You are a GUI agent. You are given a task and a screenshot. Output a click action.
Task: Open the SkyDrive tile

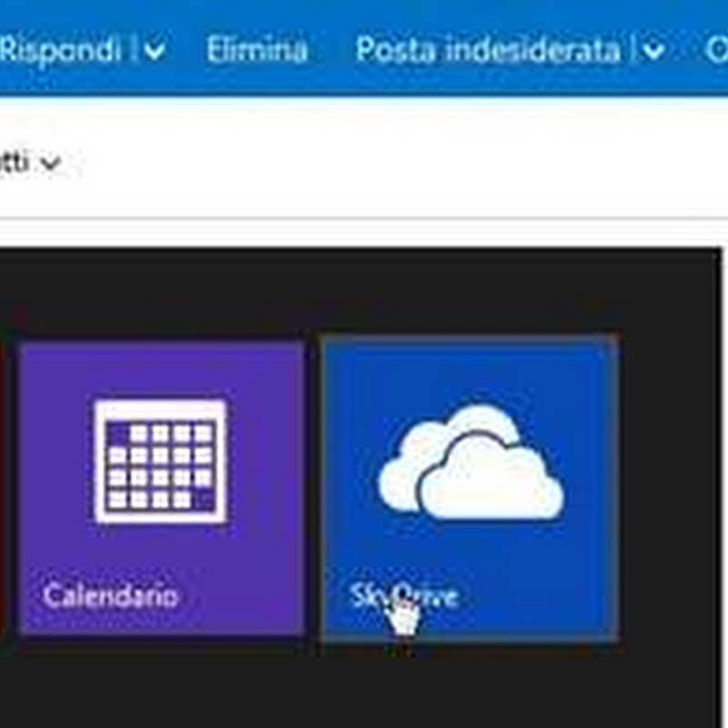coord(470,489)
